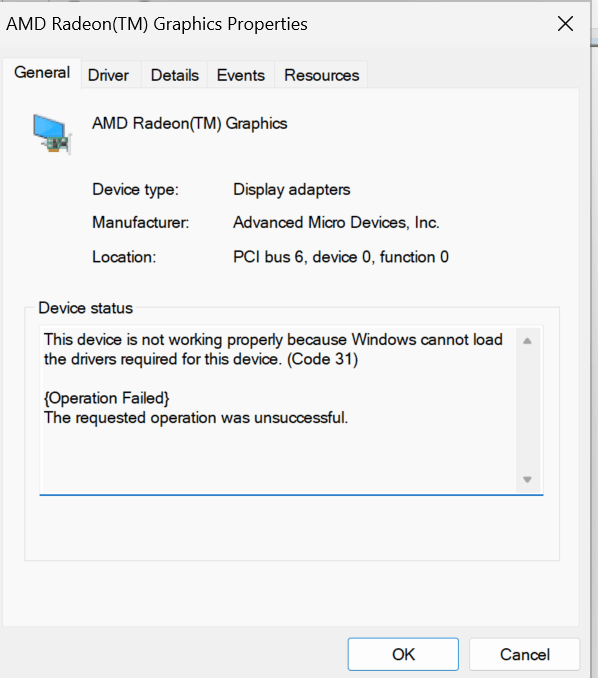Viewport: 598px width, 678px height.
Task: Select the Events tab
Action: pos(240,75)
